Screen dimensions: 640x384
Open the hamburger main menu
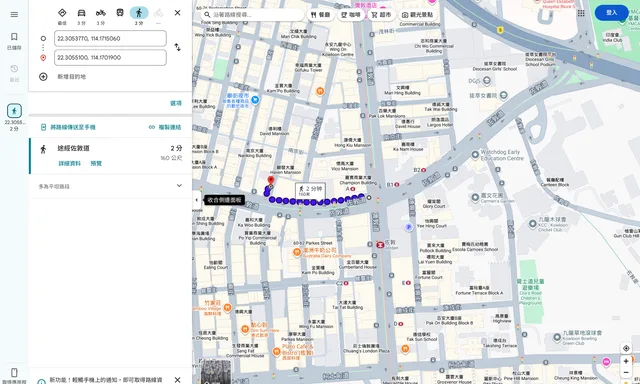click(14, 14)
